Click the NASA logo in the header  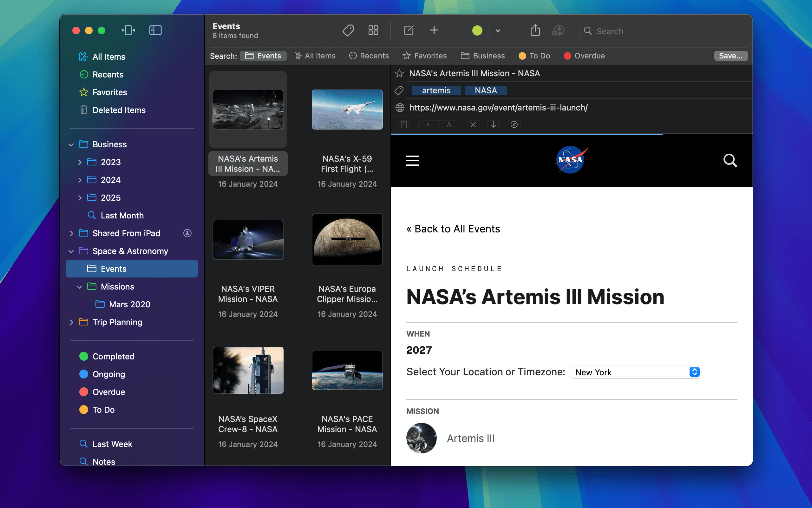click(x=570, y=160)
